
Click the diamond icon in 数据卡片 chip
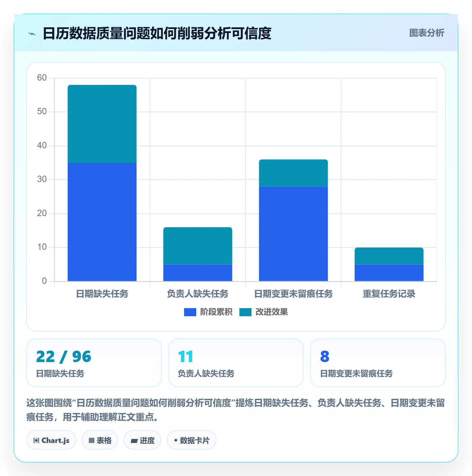(x=176, y=440)
